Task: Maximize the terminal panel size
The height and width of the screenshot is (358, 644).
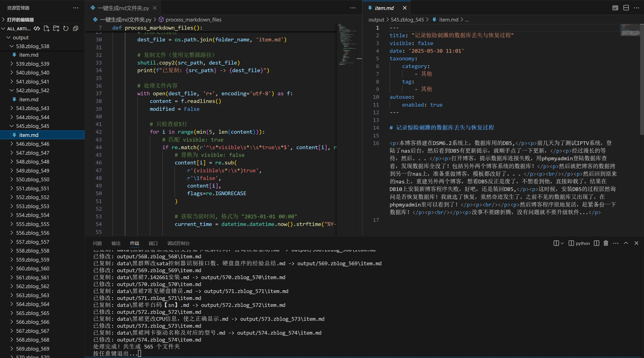Action: (626, 243)
